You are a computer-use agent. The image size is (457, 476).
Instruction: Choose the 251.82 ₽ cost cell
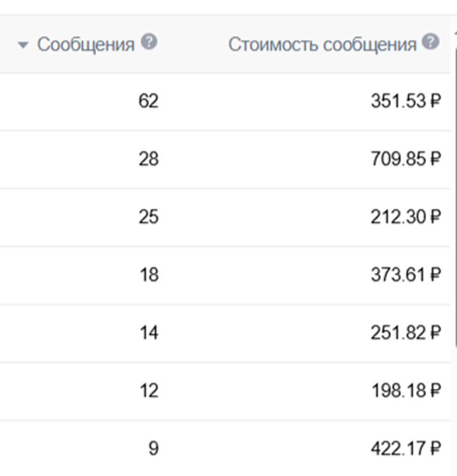pyautogui.click(x=405, y=333)
